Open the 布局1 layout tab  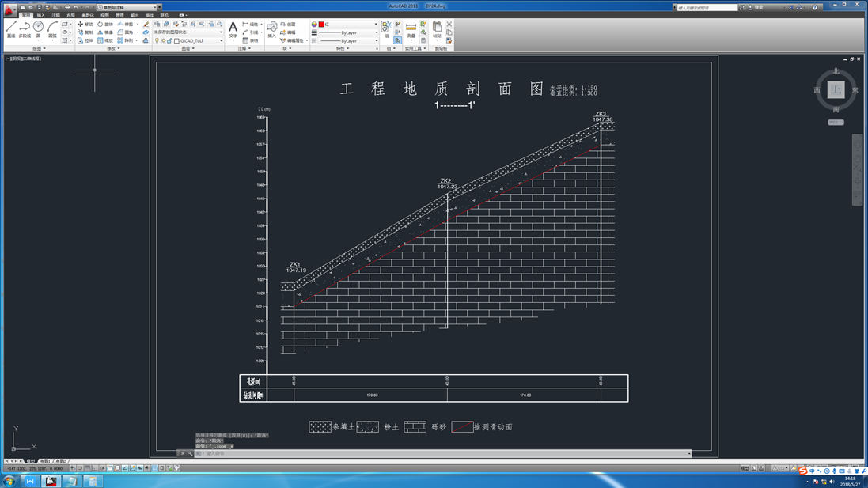[x=45, y=461]
